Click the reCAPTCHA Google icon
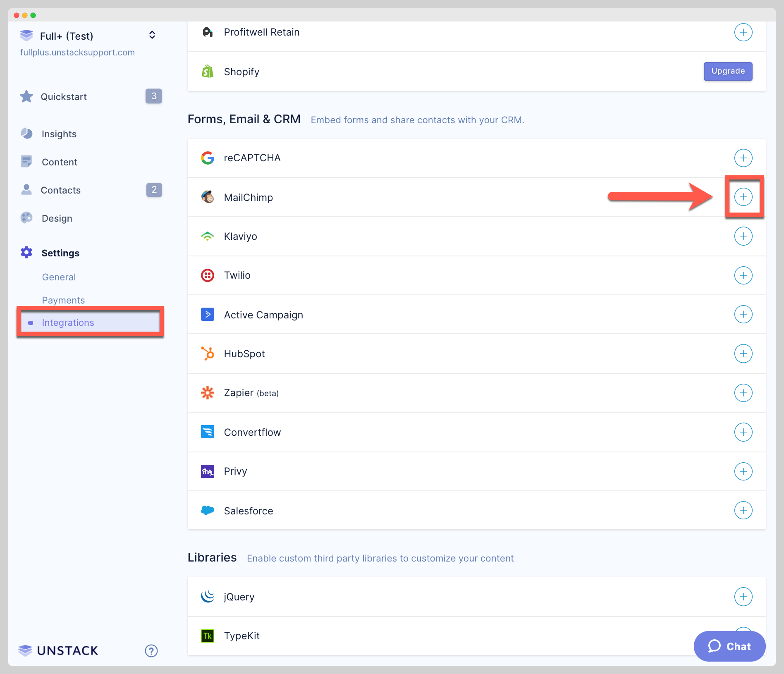784x674 pixels. click(207, 158)
